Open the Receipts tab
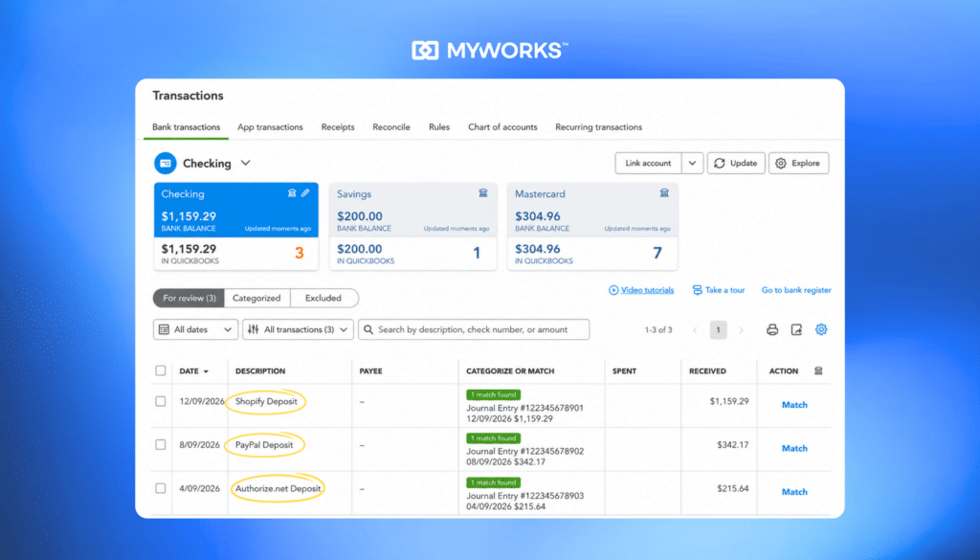This screenshot has height=560, width=980. [x=338, y=127]
